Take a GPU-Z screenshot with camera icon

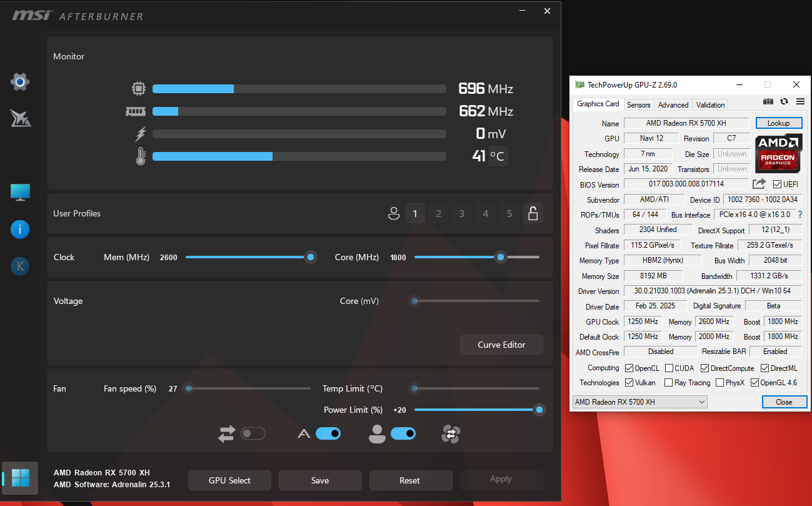point(768,101)
